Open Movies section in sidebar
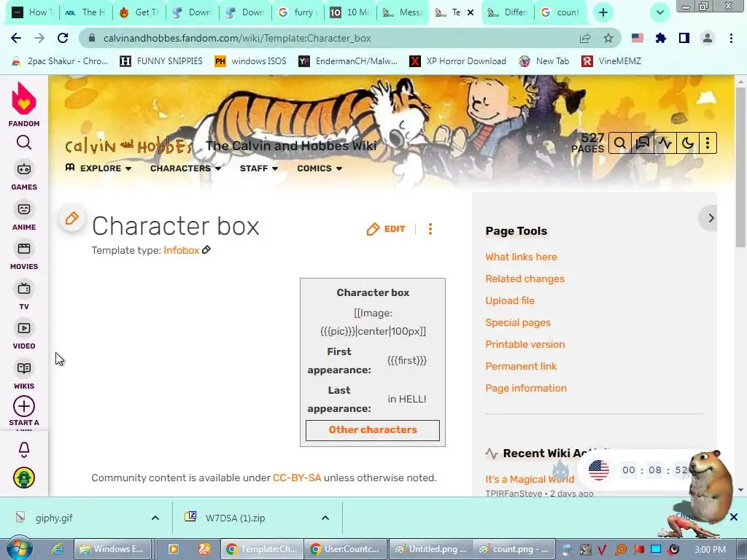 point(24,256)
